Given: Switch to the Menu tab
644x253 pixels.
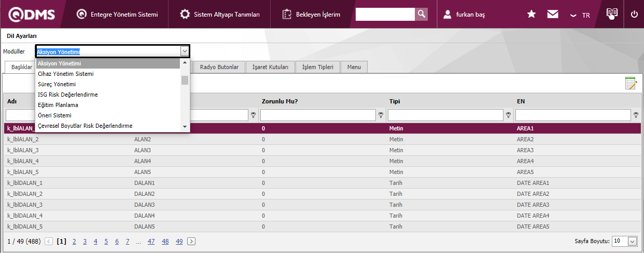Looking at the screenshot, I should (x=354, y=67).
